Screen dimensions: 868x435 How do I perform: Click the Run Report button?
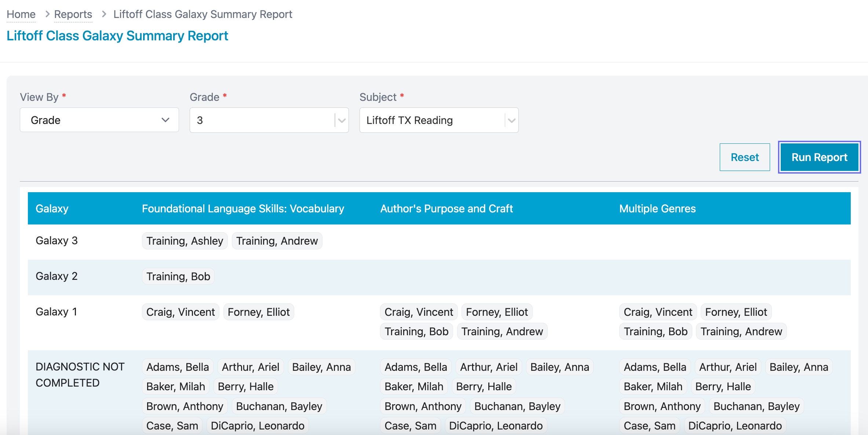click(x=819, y=157)
